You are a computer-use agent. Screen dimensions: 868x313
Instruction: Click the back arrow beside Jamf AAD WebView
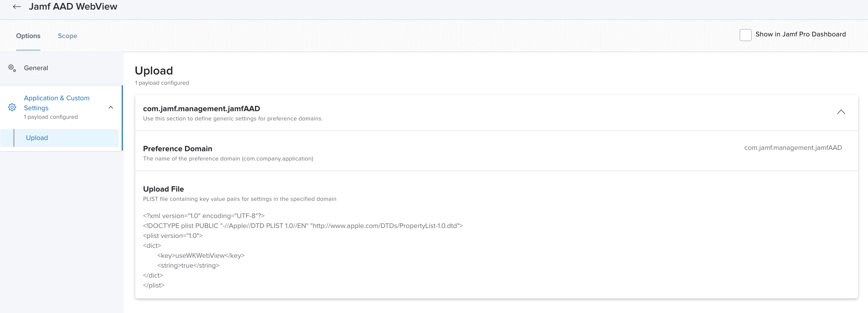coord(17,6)
